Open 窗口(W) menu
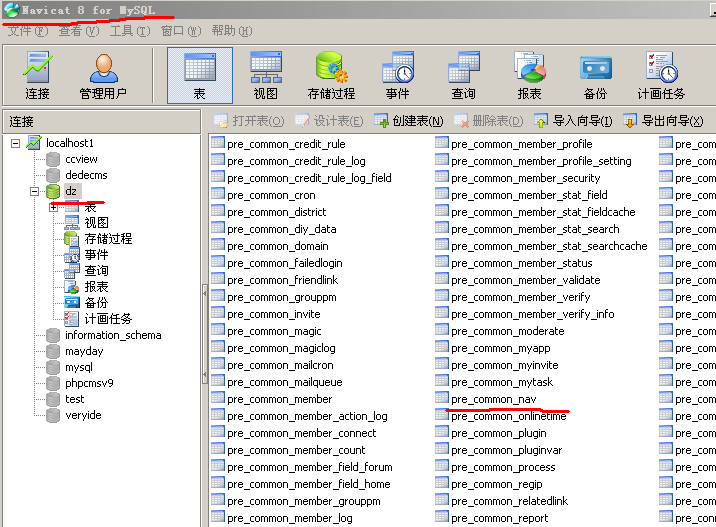The image size is (716, 527). coord(181,31)
